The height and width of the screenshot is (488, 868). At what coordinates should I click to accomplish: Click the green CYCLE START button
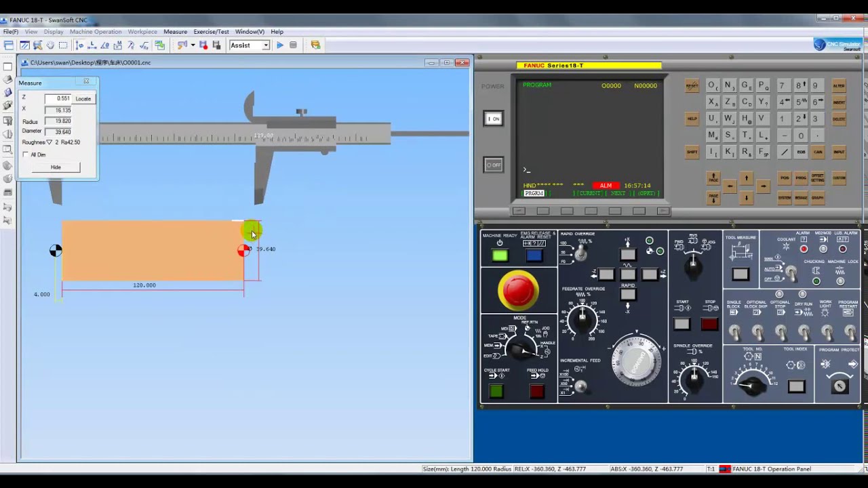point(496,391)
